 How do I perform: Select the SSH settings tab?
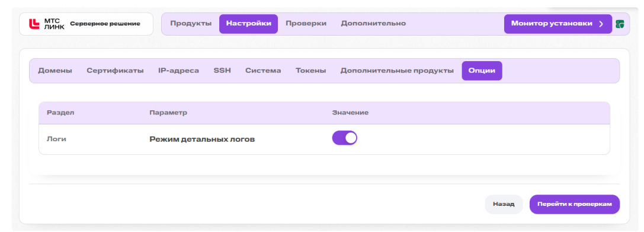pos(222,71)
